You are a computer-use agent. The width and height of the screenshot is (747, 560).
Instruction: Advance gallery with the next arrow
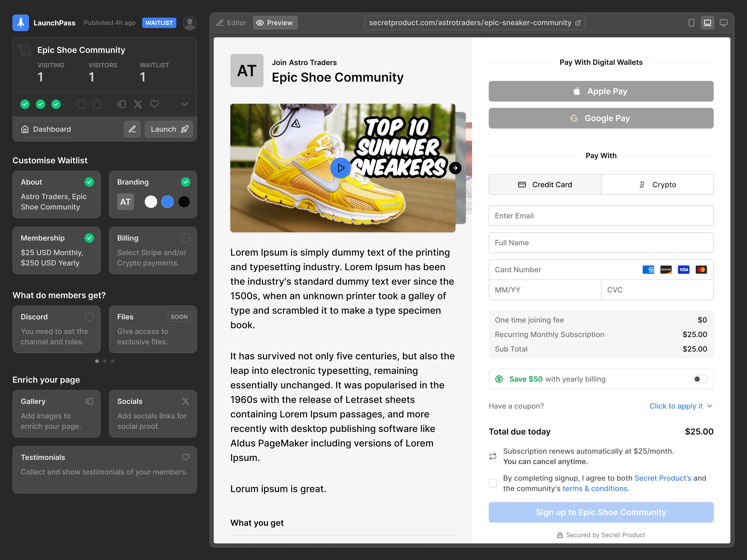click(455, 168)
